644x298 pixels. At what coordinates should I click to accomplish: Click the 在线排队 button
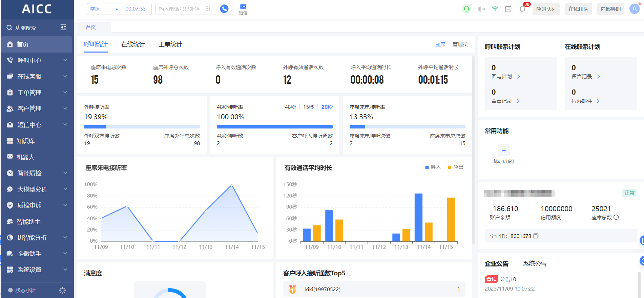click(579, 9)
